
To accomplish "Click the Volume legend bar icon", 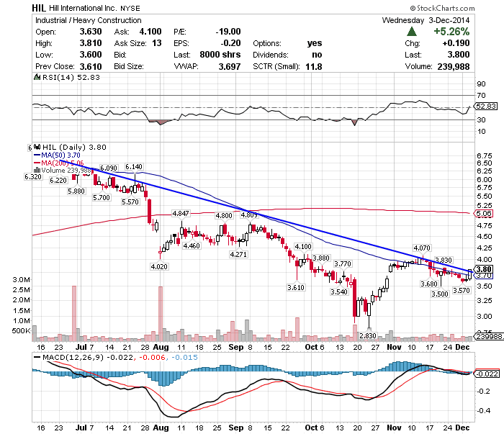I will tap(37, 171).
